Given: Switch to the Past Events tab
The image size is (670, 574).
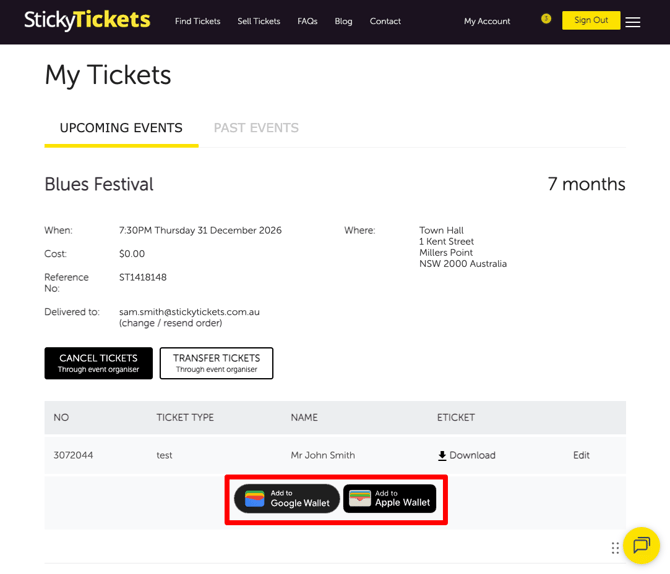Looking at the screenshot, I should click(256, 128).
